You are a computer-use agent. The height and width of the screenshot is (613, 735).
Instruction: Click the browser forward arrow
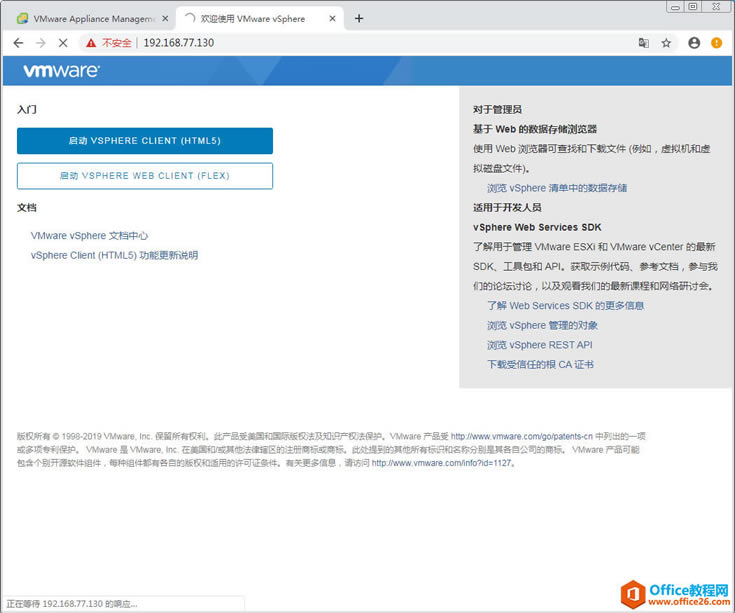coord(41,43)
